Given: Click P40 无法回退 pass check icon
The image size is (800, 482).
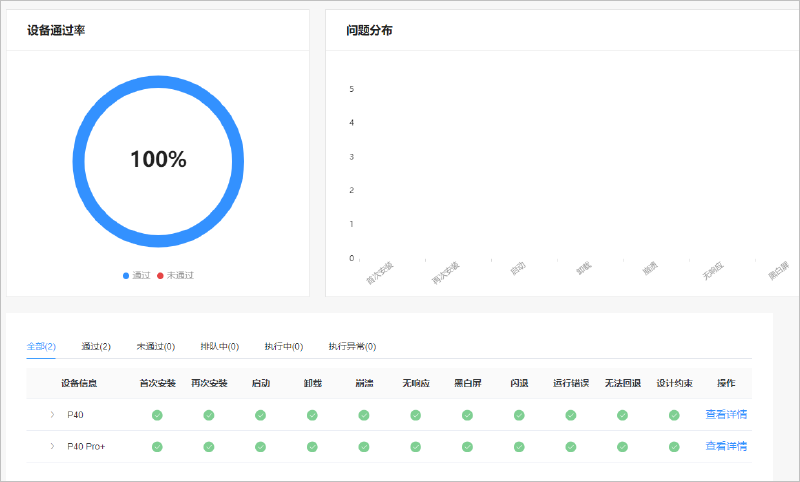Looking at the screenshot, I should [x=622, y=415].
